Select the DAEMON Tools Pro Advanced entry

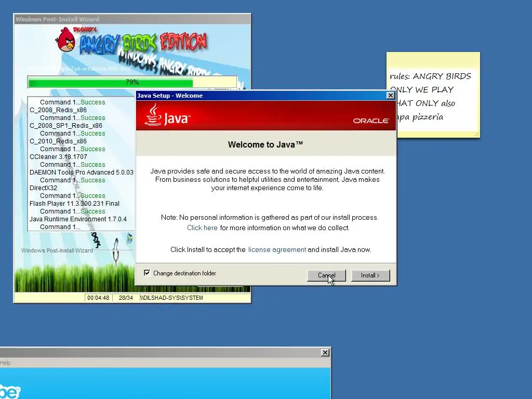click(x=82, y=172)
